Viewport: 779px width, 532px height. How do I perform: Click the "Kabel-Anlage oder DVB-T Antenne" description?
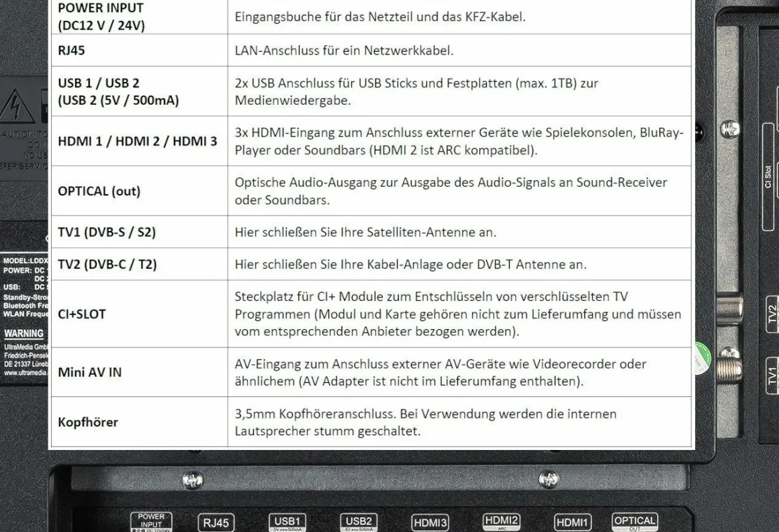click(x=410, y=264)
